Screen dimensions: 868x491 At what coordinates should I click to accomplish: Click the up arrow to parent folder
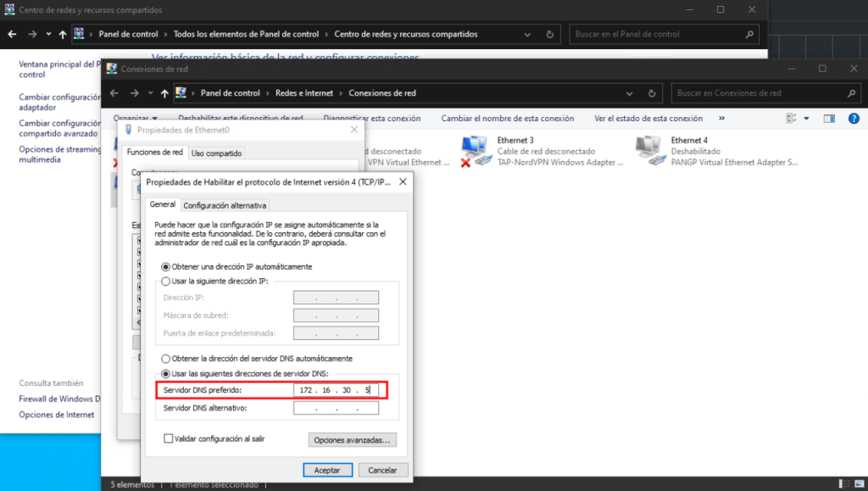pyautogui.click(x=166, y=93)
